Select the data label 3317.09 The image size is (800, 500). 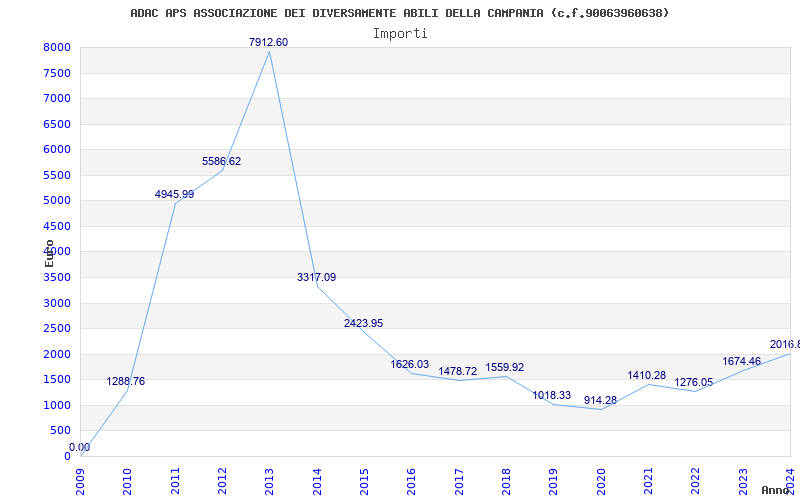316,278
